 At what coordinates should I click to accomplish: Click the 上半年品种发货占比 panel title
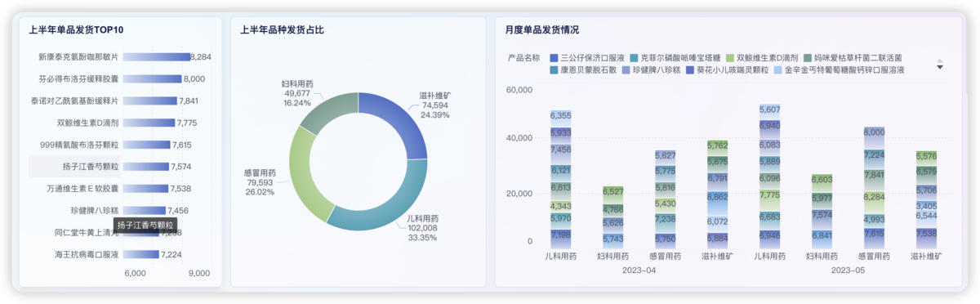point(282,30)
